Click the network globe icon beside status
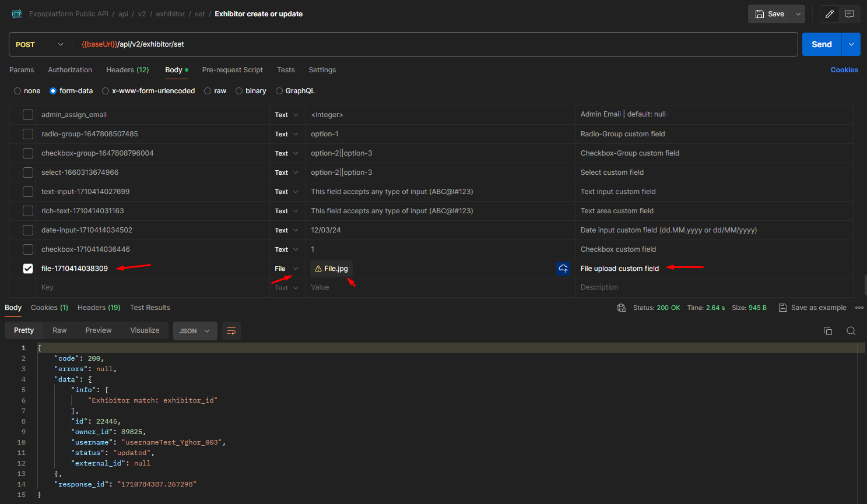The image size is (867, 504). [x=622, y=308]
